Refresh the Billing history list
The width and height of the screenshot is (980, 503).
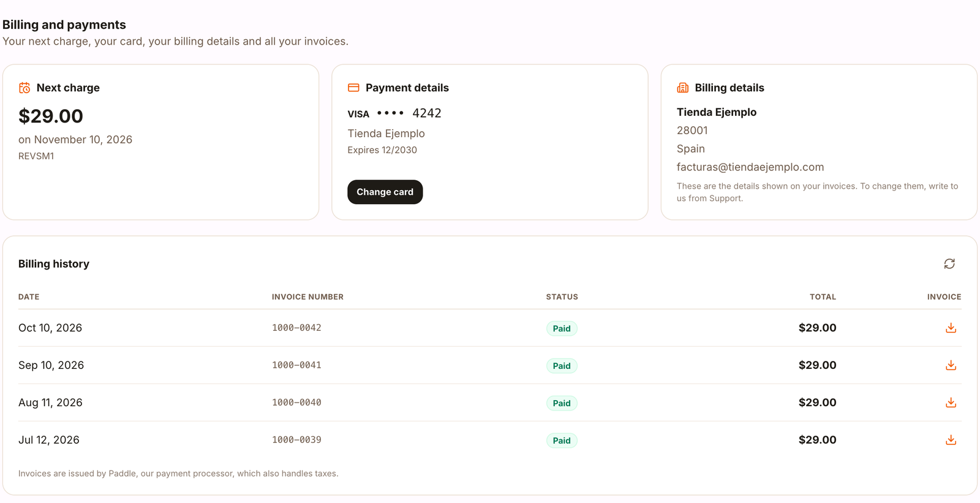coord(949,263)
